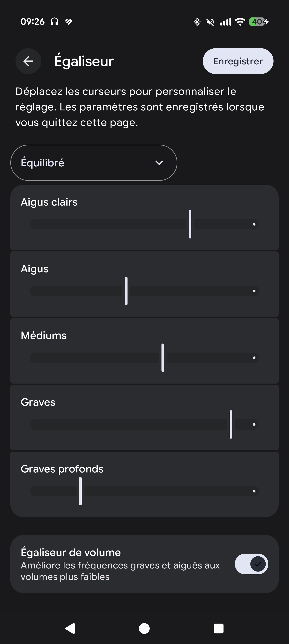Tap the Médiums slider handle
Image resolution: width=289 pixels, height=644 pixels.
(163, 358)
